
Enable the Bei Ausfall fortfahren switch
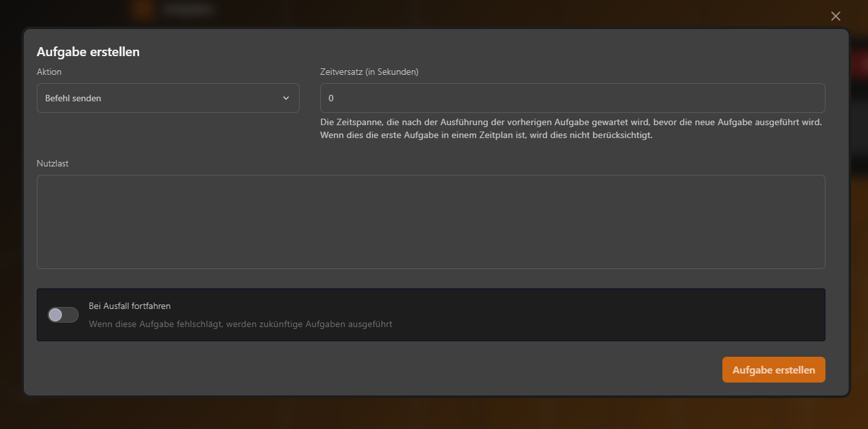click(63, 315)
